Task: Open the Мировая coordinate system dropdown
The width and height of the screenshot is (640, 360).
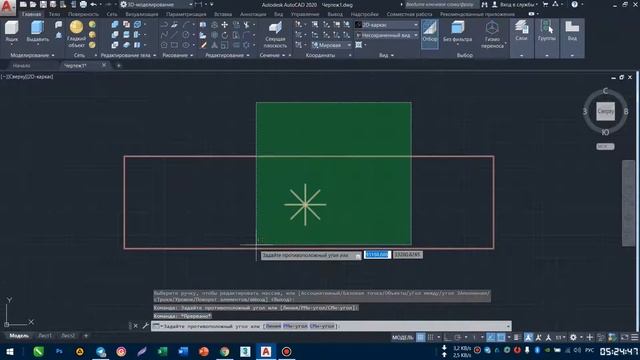Action: pyautogui.click(x=331, y=45)
